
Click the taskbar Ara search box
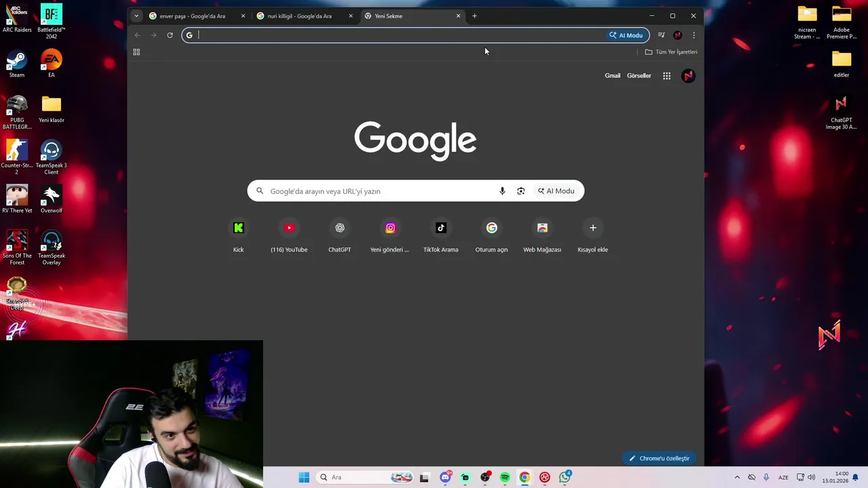(x=366, y=477)
